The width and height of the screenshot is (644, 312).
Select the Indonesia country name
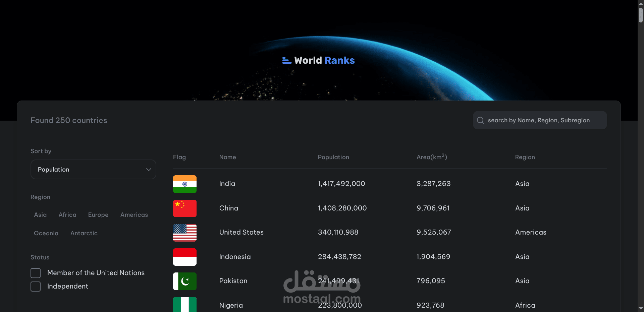point(235,257)
